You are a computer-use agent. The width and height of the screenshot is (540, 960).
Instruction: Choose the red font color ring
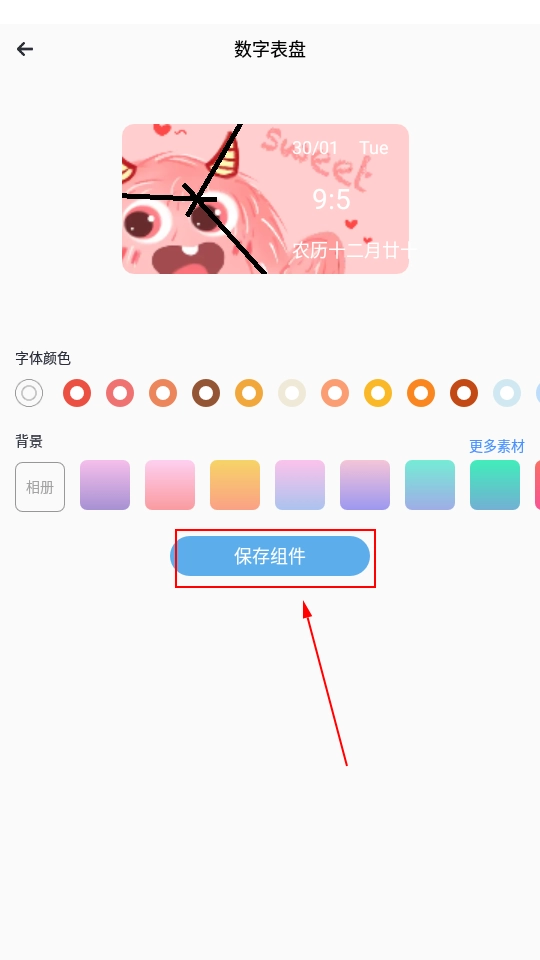point(77,393)
